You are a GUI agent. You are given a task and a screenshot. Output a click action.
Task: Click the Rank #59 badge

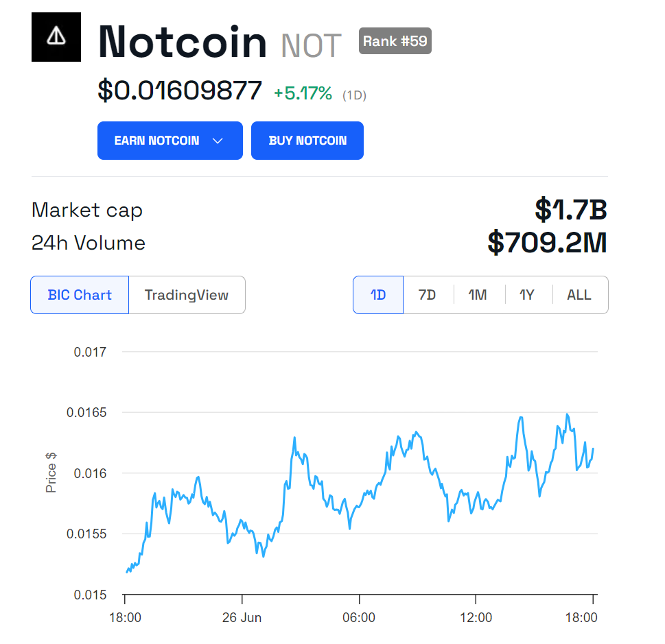[x=395, y=41]
